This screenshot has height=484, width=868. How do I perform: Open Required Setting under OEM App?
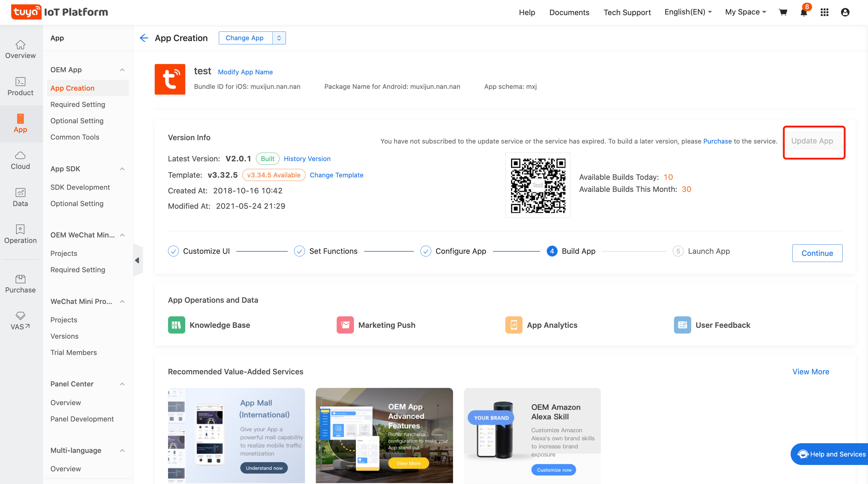[x=78, y=105]
